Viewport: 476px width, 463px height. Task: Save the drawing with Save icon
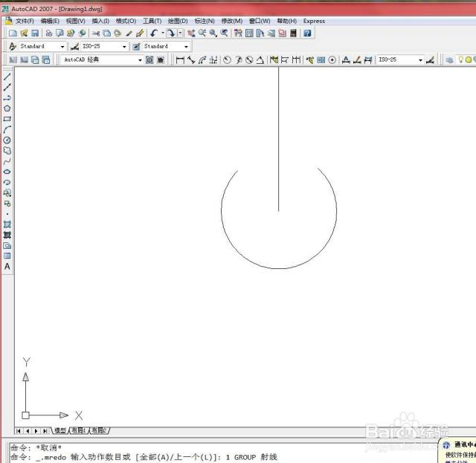[x=35, y=33]
